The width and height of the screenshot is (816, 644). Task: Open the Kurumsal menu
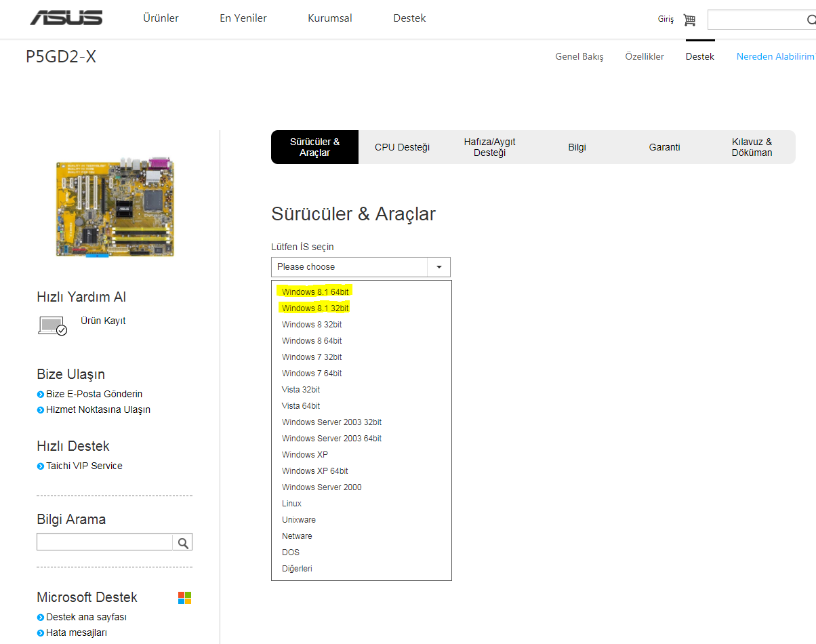[330, 18]
